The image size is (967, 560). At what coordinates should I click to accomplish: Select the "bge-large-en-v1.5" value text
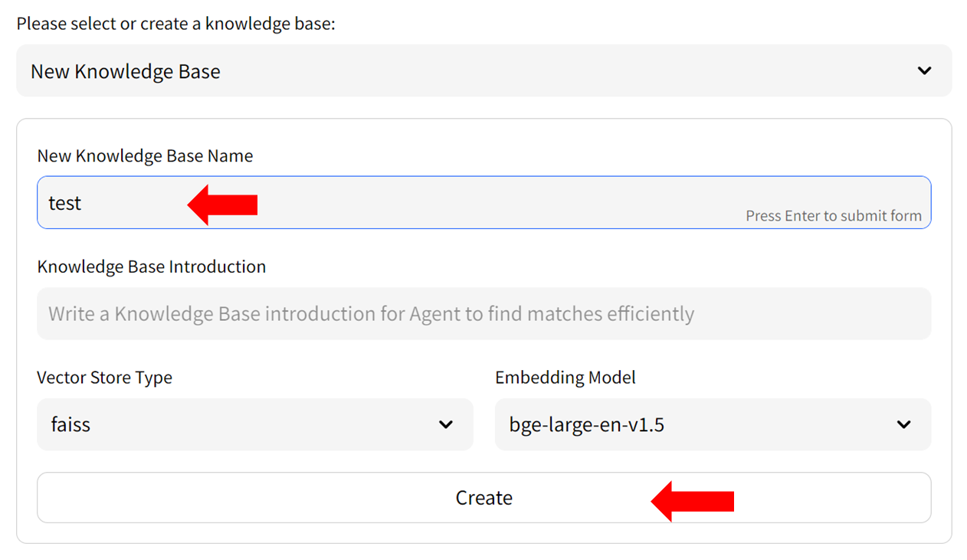[586, 424]
